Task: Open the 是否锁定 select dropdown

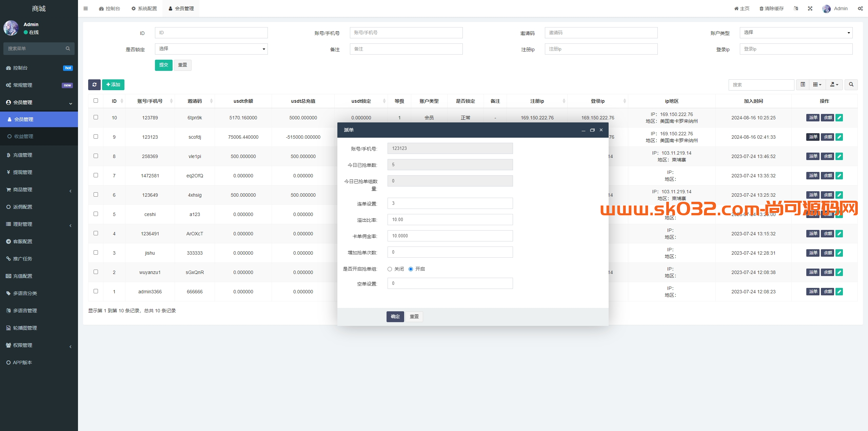Action: click(x=211, y=49)
